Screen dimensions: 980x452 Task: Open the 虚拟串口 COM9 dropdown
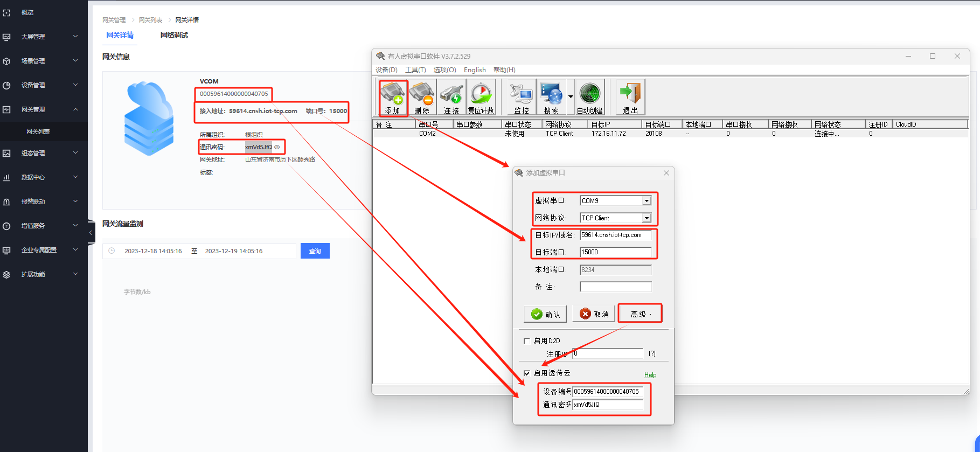tap(647, 201)
